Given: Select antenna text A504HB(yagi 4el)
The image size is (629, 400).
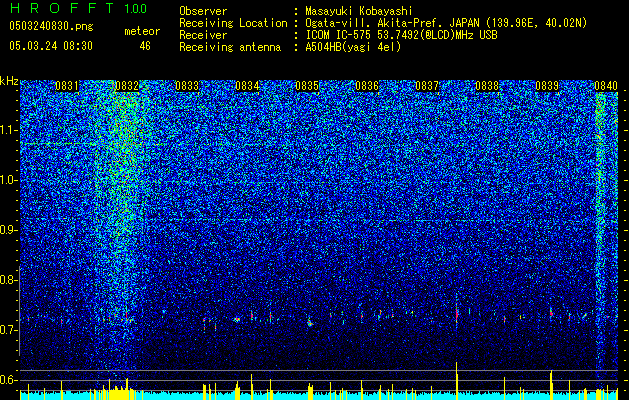Looking at the screenshot, I should point(353,47).
